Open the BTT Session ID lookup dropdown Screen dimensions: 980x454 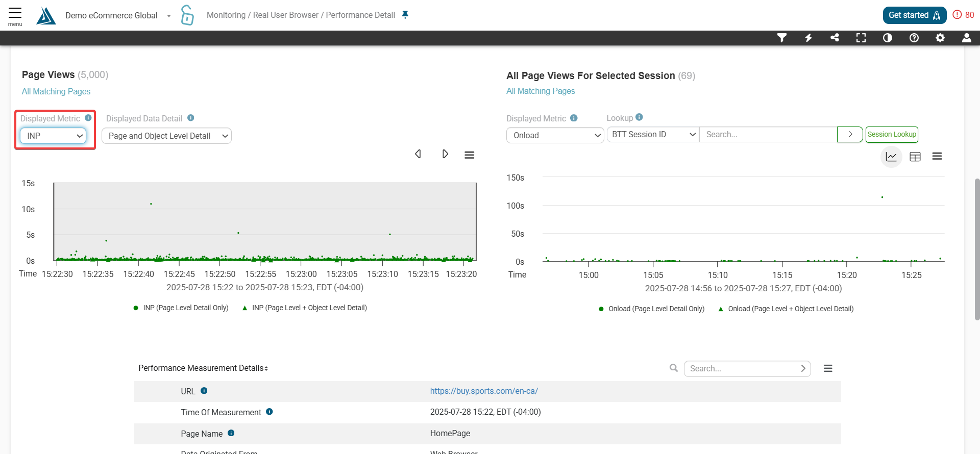click(653, 135)
